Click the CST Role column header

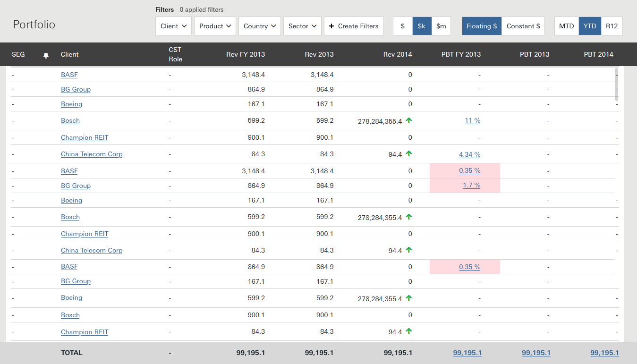click(x=175, y=54)
